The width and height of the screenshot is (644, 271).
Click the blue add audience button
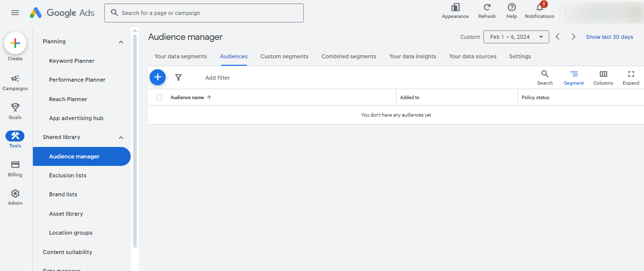click(x=158, y=77)
